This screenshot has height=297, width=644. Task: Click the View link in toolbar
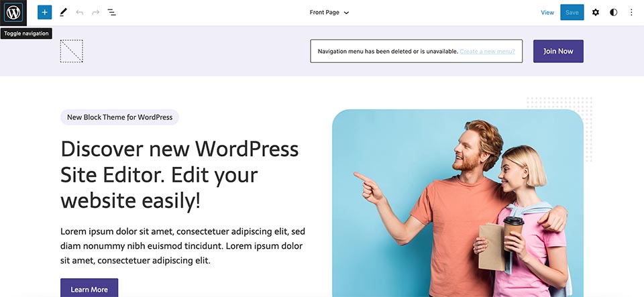click(x=547, y=13)
